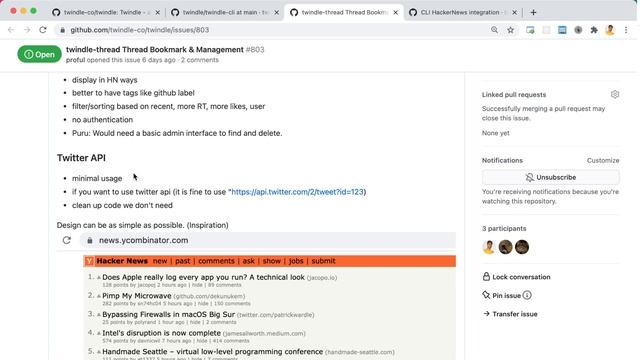Click the 'no authentication' bullet text
This screenshot has height=360, width=640.
tap(102, 120)
